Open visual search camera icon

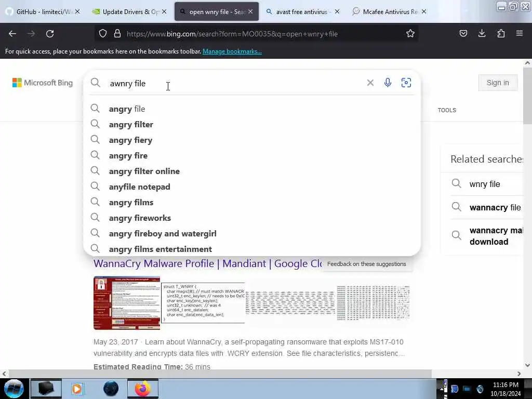(x=406, y=83)
